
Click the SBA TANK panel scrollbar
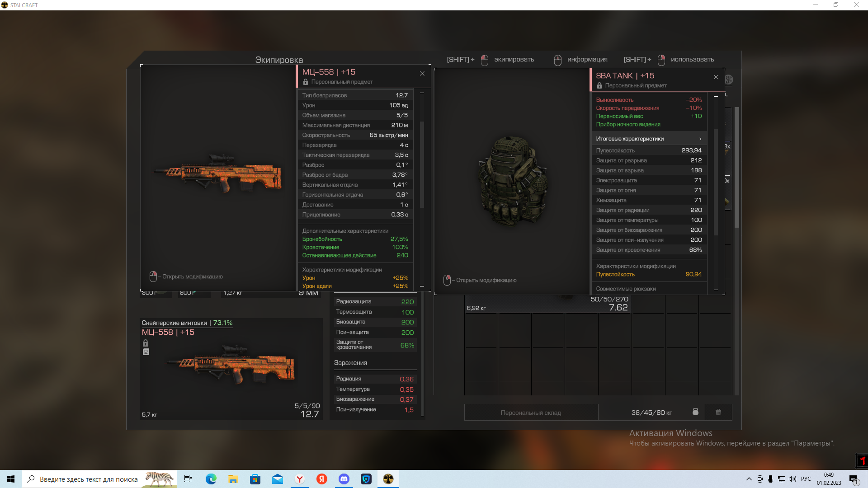716,182
